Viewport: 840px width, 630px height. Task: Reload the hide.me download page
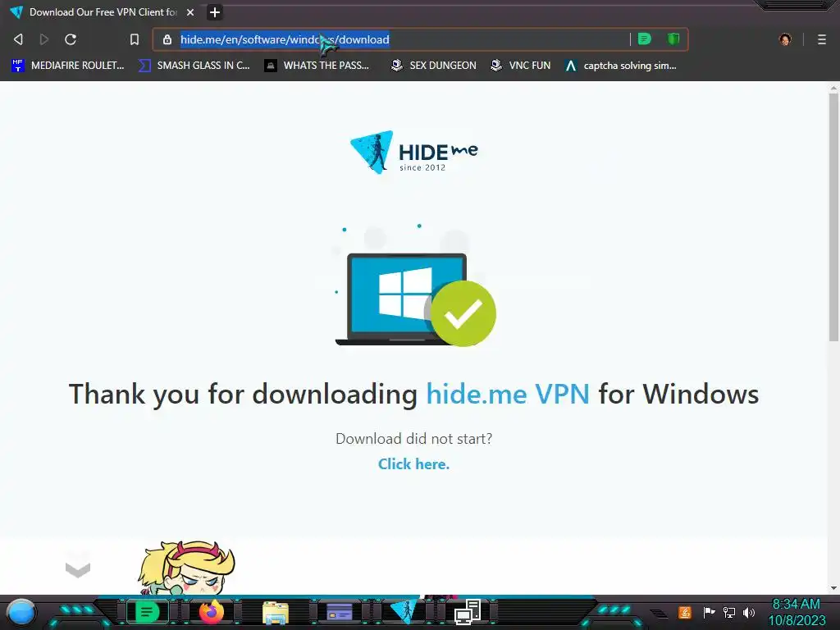coord(71,39)
